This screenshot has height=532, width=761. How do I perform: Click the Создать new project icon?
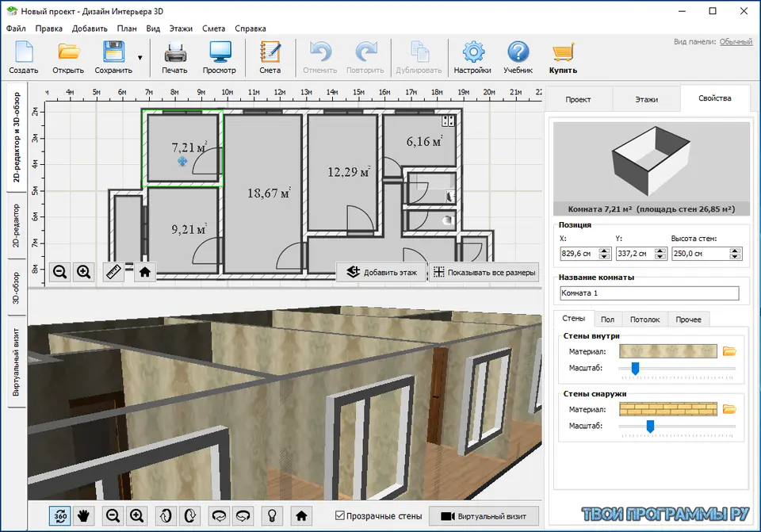pyautogui.click(x=23, y=57)
